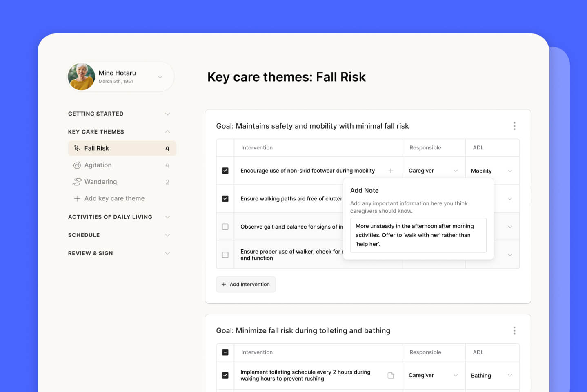Click the Wandering path icon
The image size is (587, 392).
coord(77,182)
